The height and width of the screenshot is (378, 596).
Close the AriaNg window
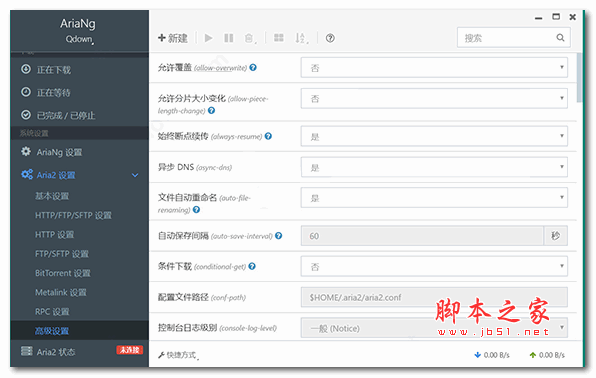(573, 17)
